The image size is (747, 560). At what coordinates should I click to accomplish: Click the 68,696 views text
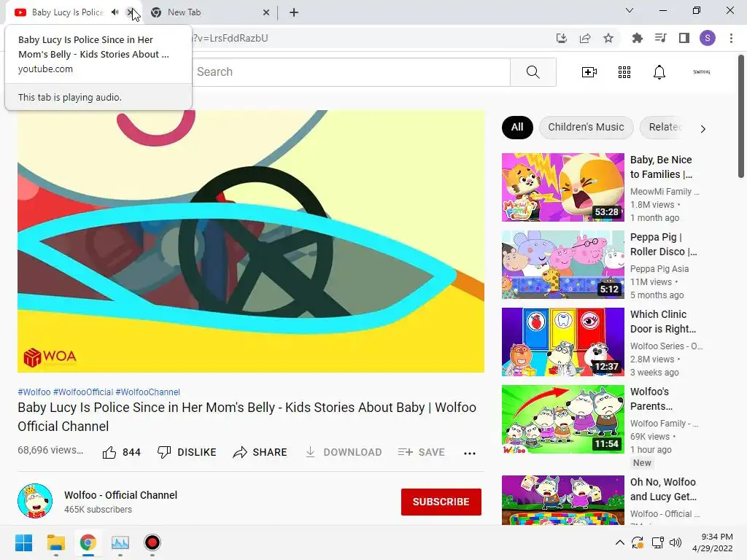pyautogui.click(x=50, y=450)
